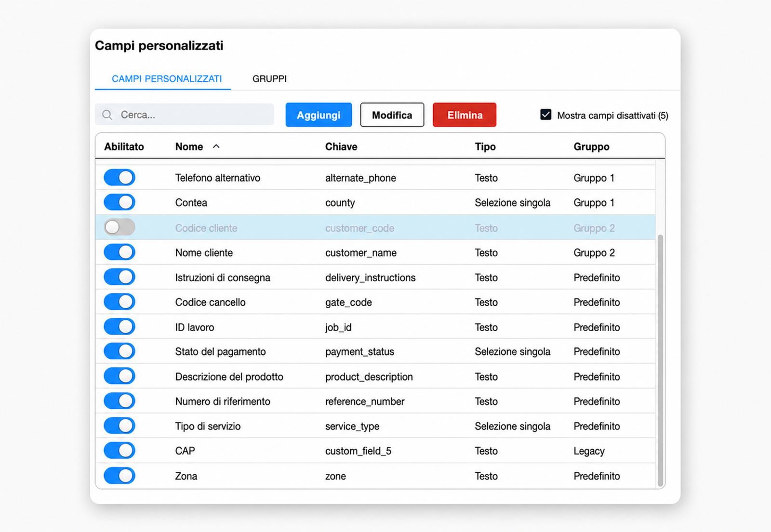Click the payment_status key cell
Image resolution: width=771 pixels, height=532 pixels.
point(359,352)
